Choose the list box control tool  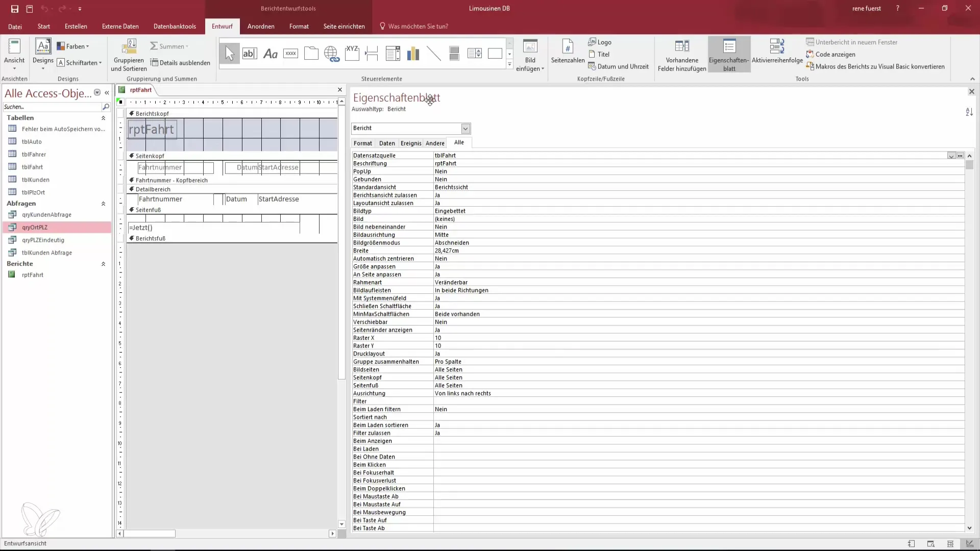coord(475,53)
